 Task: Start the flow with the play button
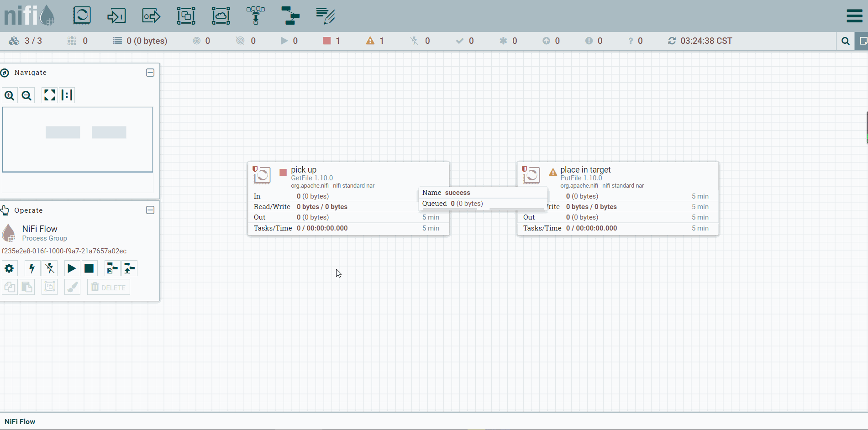pyautogui.click(x=72, y=268)
